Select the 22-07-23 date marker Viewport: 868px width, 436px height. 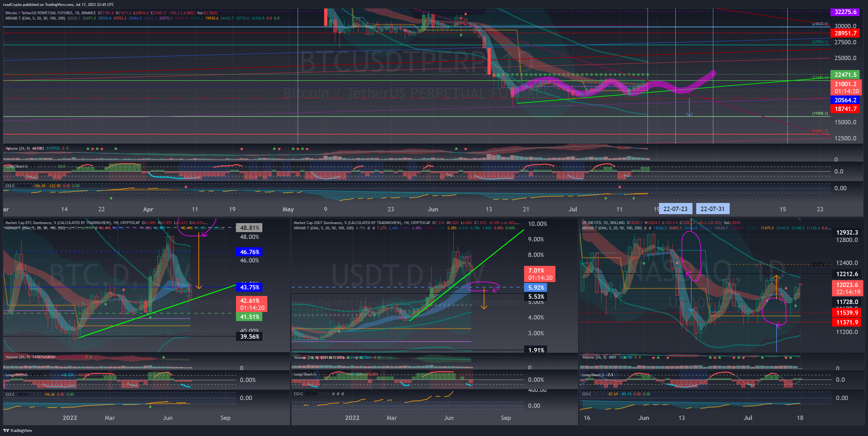675,209
